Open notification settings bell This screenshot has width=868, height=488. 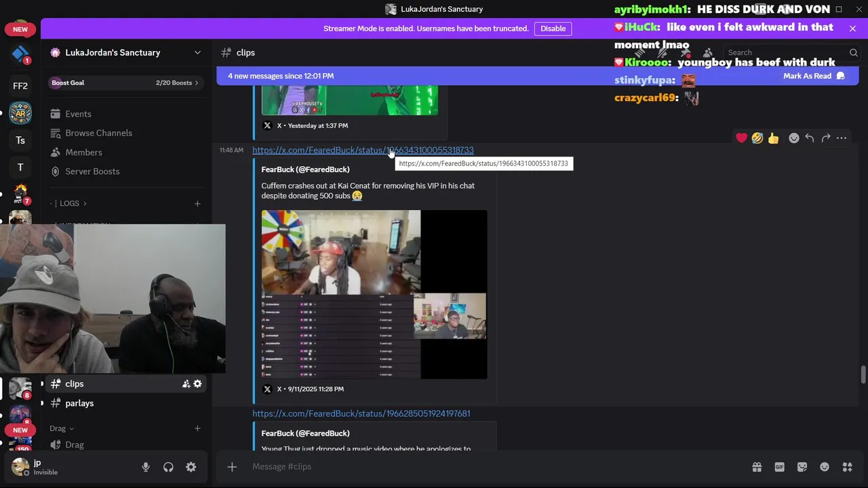pos(663,52)
